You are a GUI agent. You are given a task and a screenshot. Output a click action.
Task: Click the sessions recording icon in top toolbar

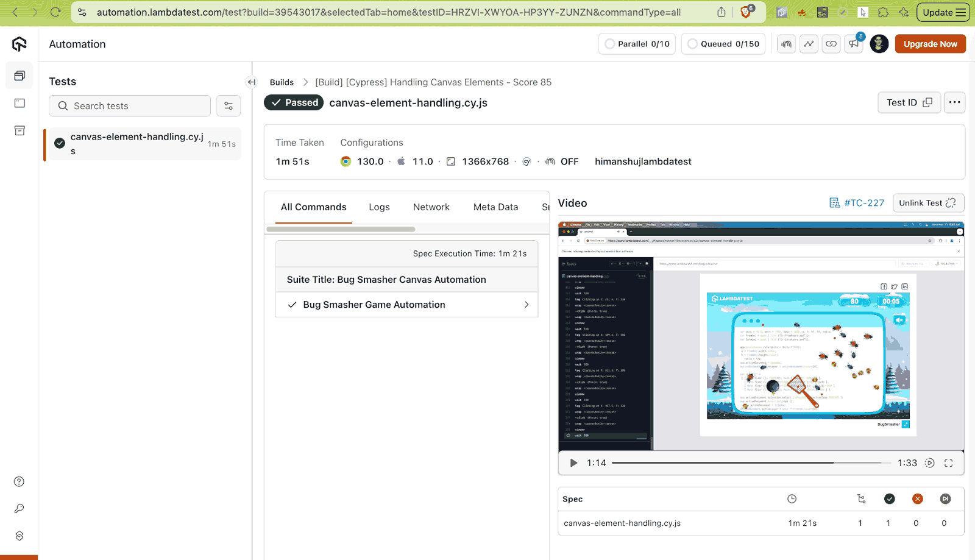pyautogui.click(x=786, y=43)
